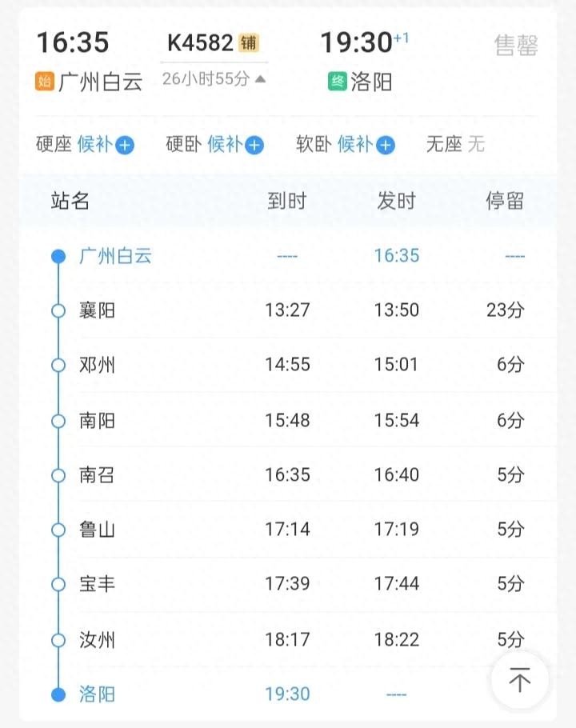This screenshot has width=576, height=728.
Task: Tap the plus icon beside 硬座 候补
Action: pyautogui.click(x=125, y=146)
